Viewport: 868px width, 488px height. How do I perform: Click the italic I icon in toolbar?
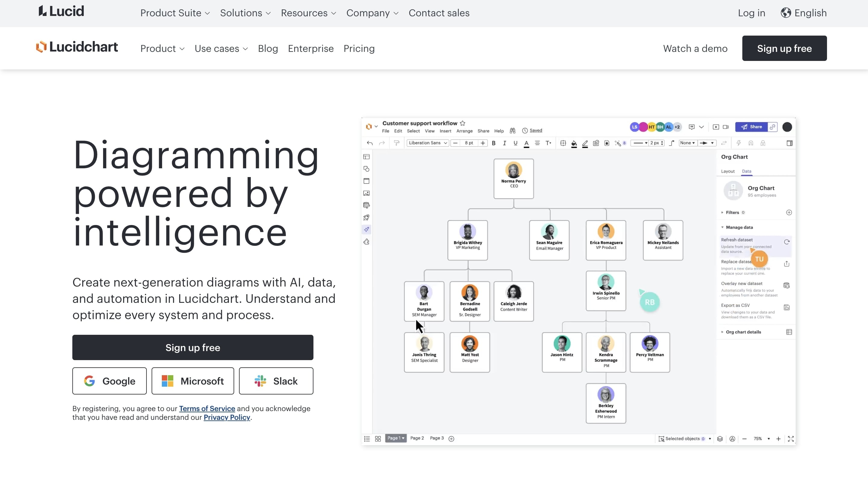pyautogui.click(x=505, y=143)
